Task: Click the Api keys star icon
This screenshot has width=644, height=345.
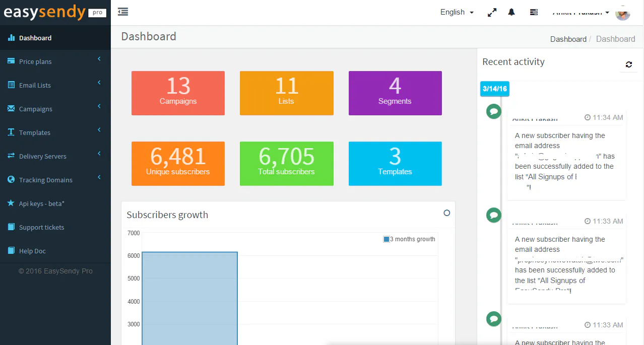Action: pos(11,203)
